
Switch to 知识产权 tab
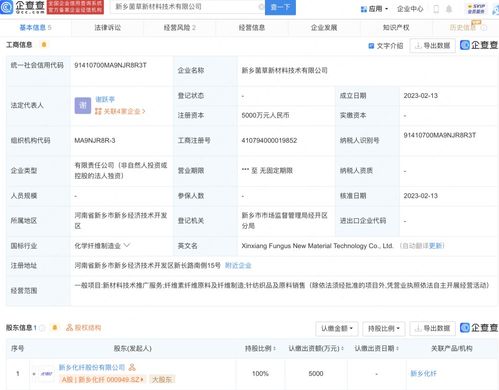click(396, 28)
